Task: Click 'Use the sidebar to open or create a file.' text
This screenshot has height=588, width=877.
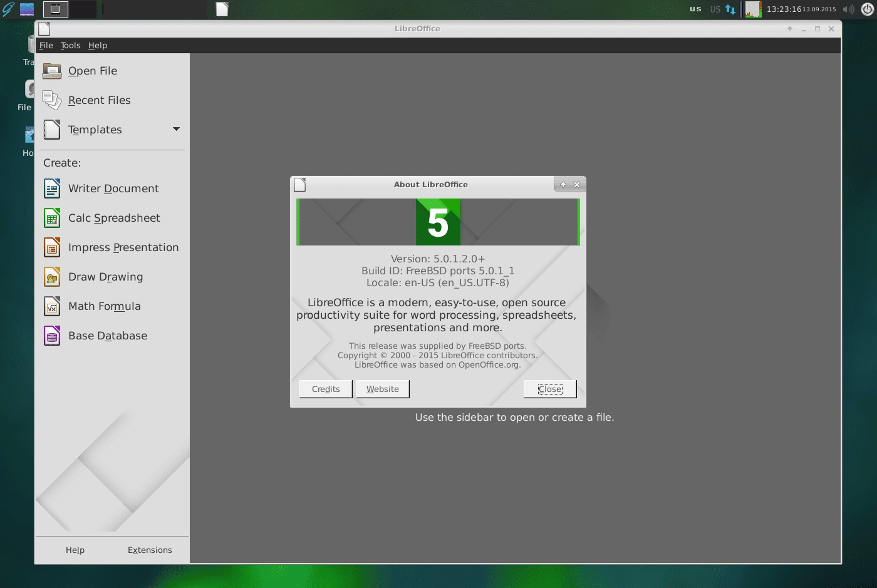Action: click(515, 417)
